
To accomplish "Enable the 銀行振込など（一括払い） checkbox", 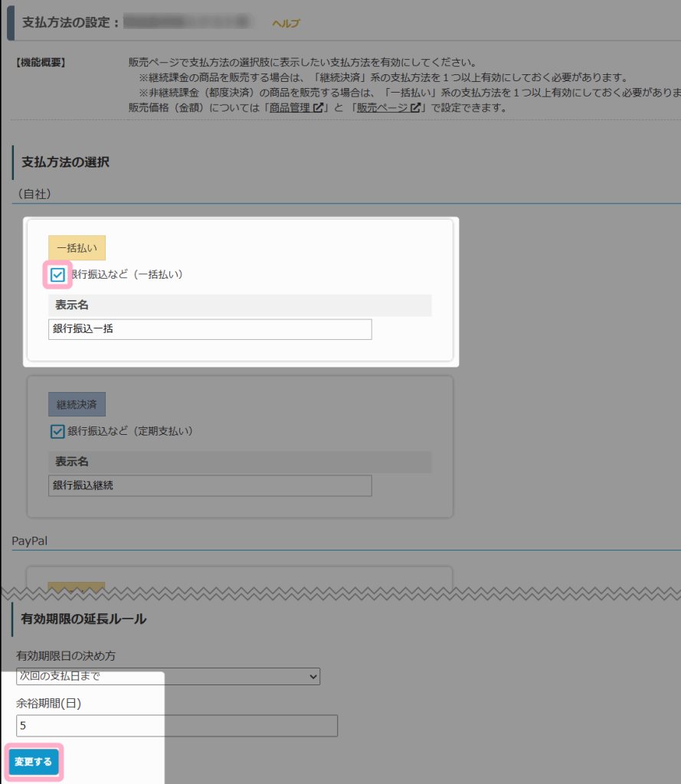I will (57, 274).
